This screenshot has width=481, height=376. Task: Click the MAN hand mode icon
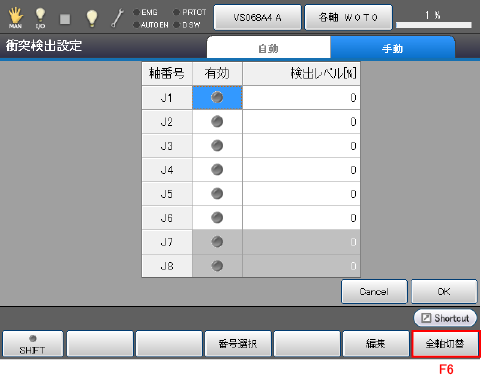pyautogui.click(x=15, y=17)
